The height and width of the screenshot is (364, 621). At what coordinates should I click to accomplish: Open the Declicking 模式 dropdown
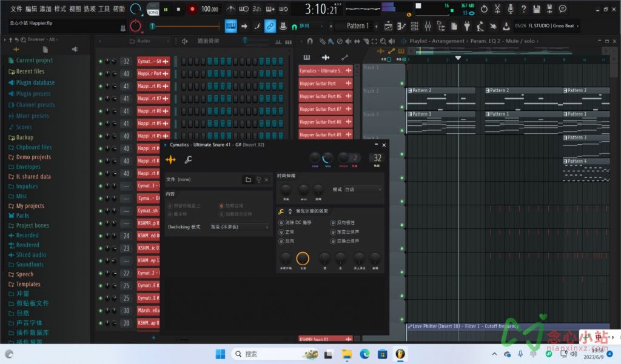[x=239, y=227]
